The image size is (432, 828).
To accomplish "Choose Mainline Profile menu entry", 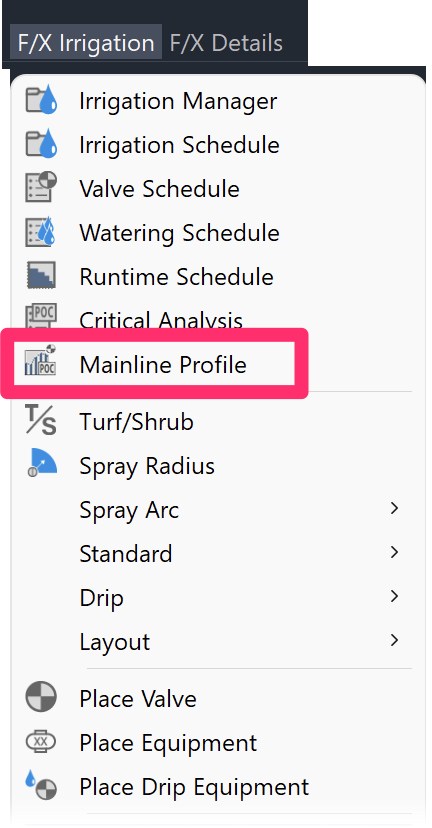I will (x=154, y=364).
